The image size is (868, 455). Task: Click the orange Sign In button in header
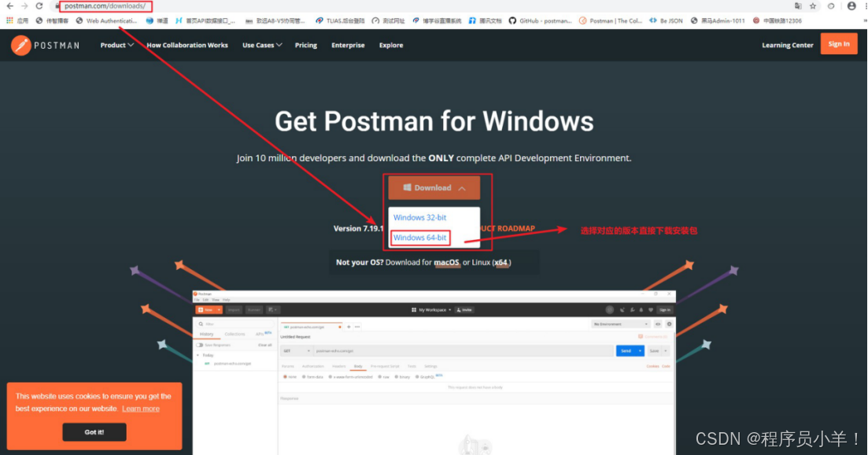click(x=839, y=44)
